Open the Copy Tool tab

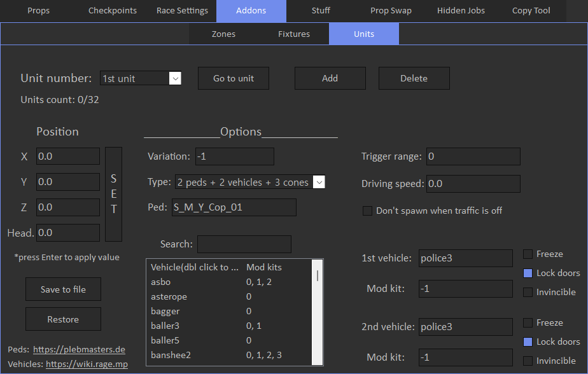click(531, 11)
